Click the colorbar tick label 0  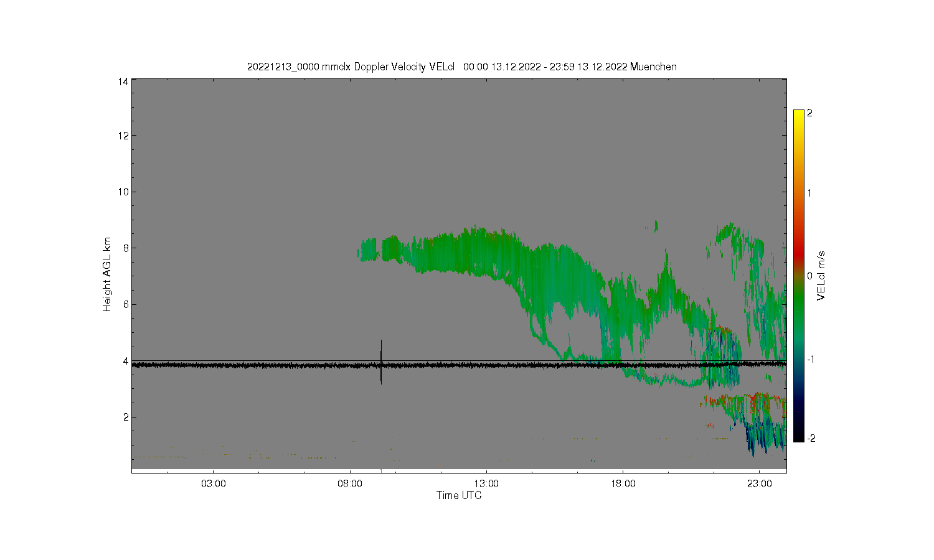pos(809,276)
